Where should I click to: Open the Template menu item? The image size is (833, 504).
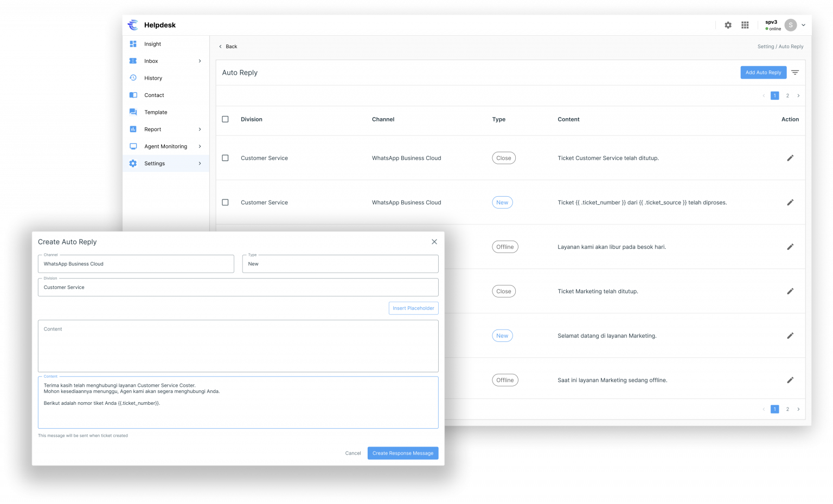tap(156, 112)
